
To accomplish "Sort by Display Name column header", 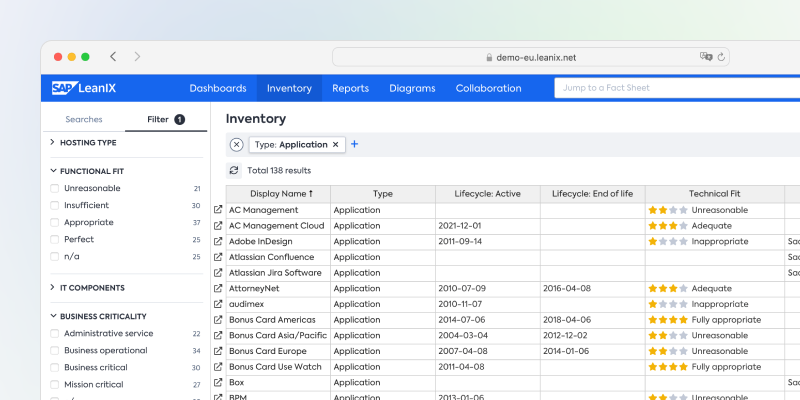I will point(279,194).
